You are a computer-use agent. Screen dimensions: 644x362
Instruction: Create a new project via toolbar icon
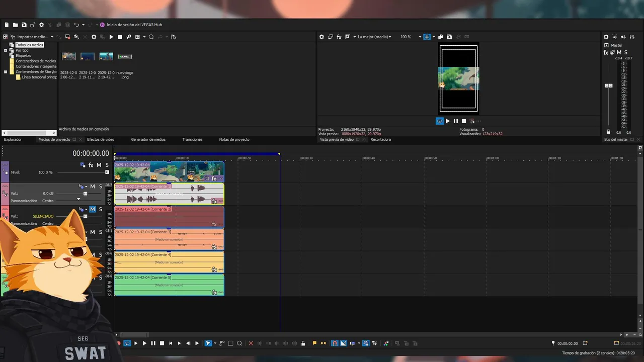(x=7, y=25)
